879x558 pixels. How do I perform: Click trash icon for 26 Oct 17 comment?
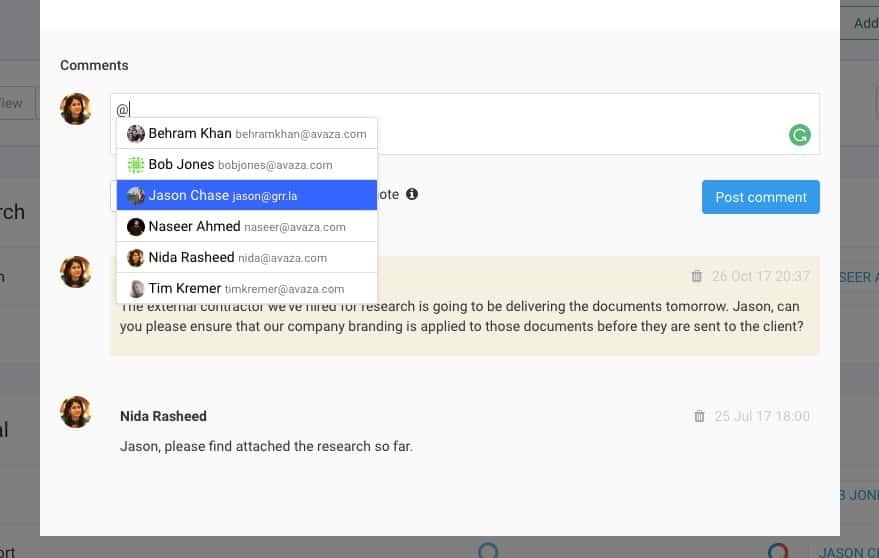point(698,276)
